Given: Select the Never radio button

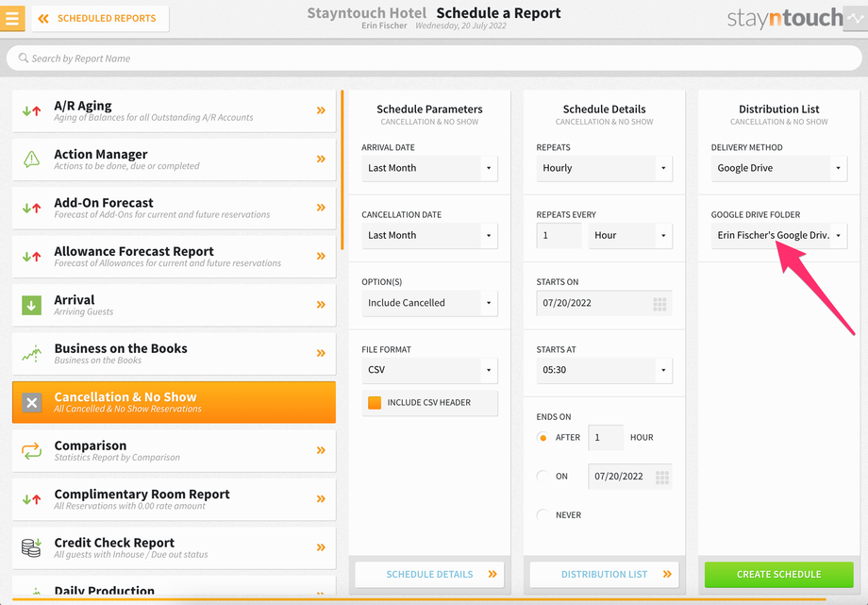Looking at the screenshot, I should point(543,515).
